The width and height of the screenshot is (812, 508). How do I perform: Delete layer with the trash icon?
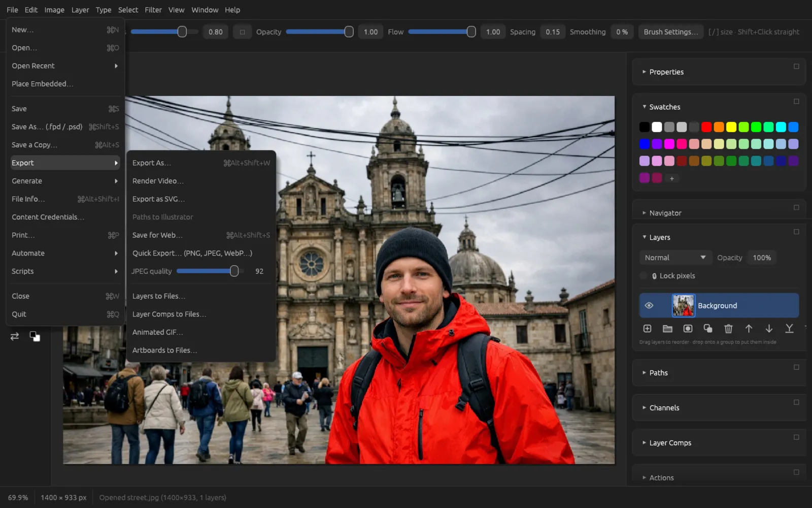point(728,329)
